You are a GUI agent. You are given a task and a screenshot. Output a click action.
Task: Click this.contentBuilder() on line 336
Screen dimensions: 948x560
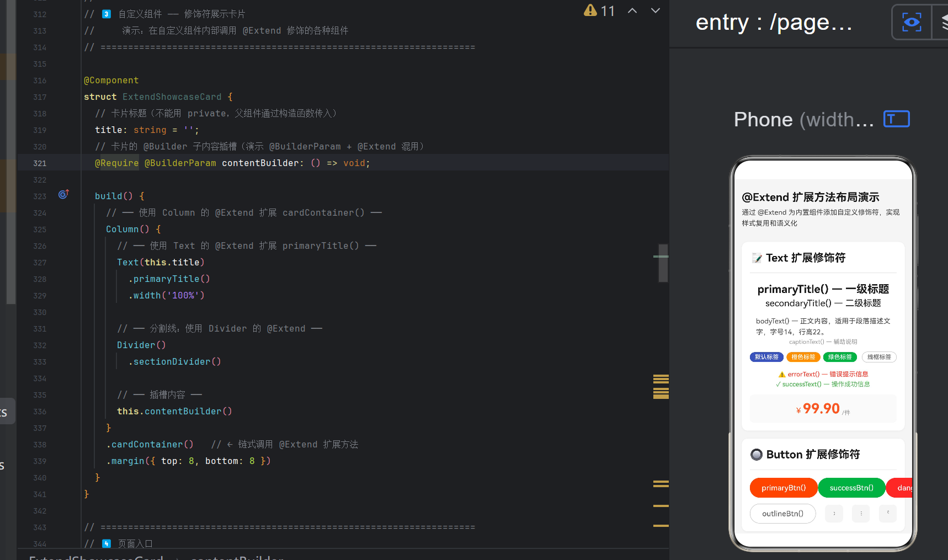174,411
